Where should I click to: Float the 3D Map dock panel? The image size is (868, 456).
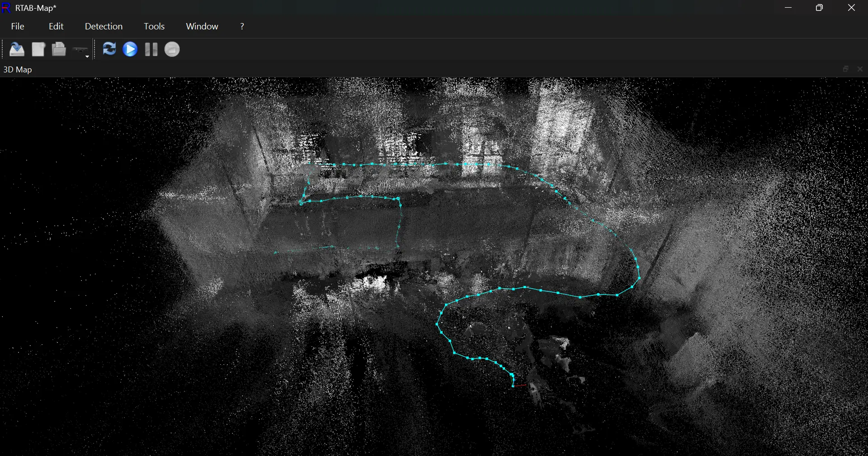coord(845,69)
